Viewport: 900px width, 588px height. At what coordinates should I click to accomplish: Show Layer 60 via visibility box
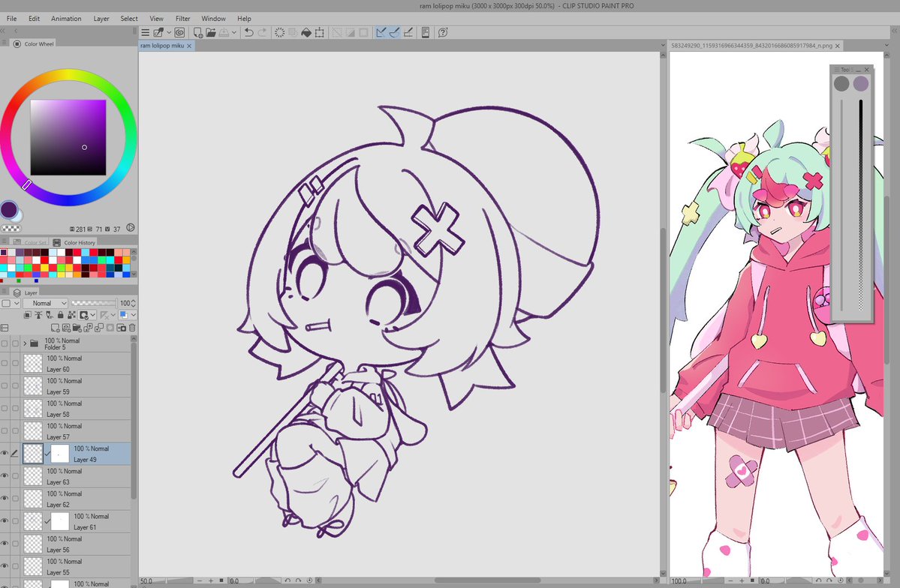coord(5,364)
